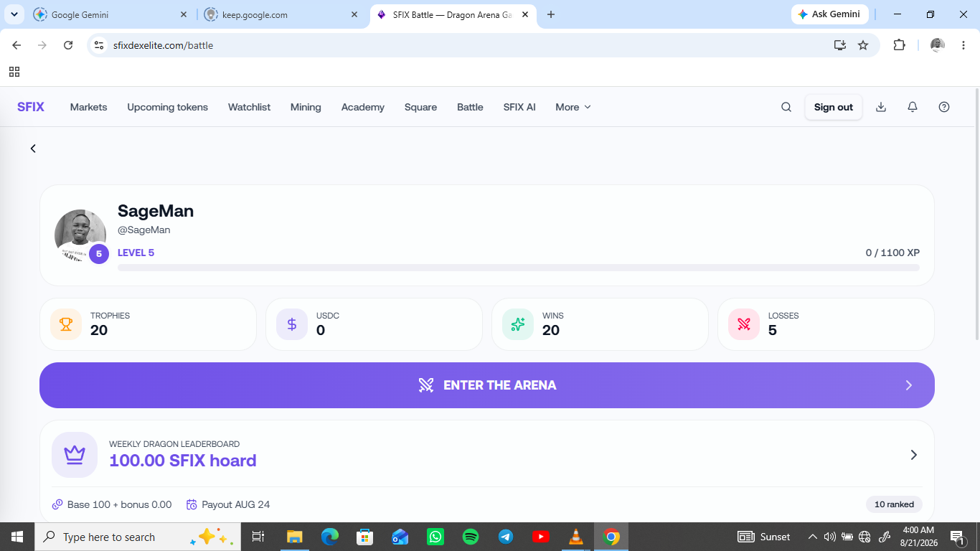980x551 pixels.
Task: Click the ENTER THE ARENA button
Action: click(x=487, y=385)
